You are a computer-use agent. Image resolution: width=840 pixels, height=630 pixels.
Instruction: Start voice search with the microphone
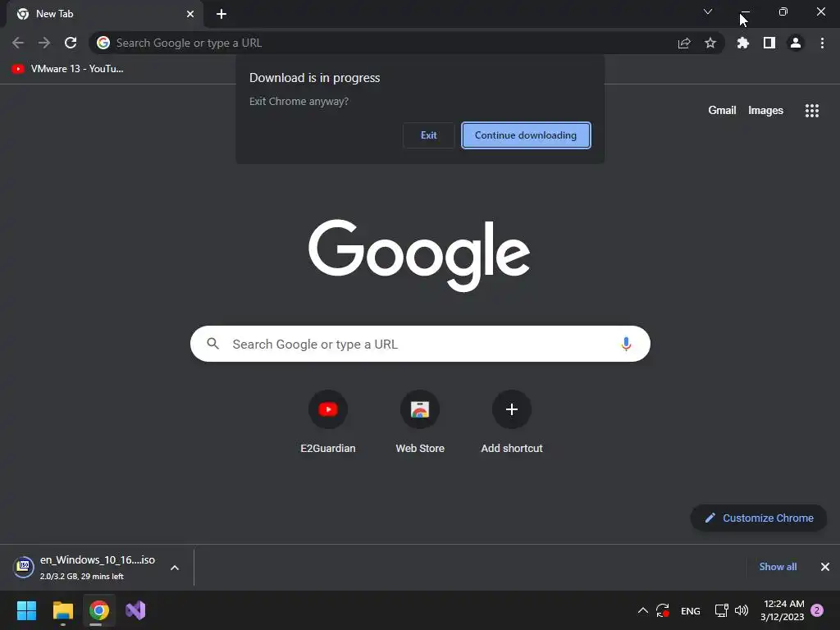pos(626,344)
